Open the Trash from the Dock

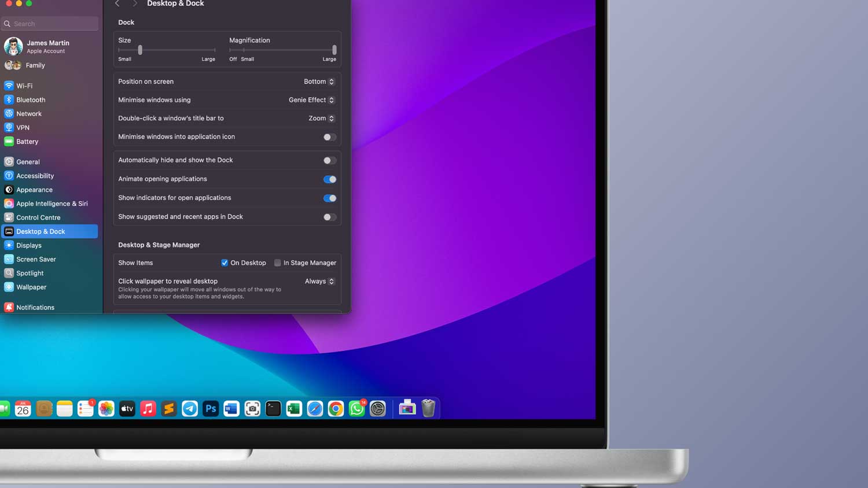pos(428,409)
